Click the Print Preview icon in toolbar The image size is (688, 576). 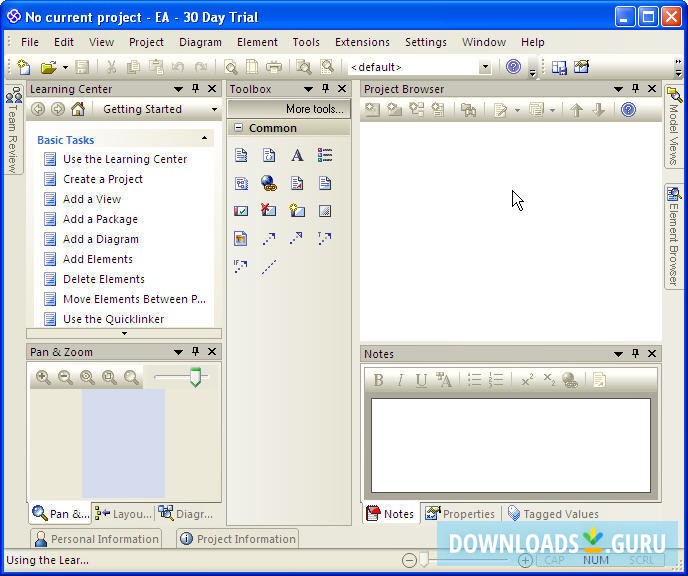230,67
